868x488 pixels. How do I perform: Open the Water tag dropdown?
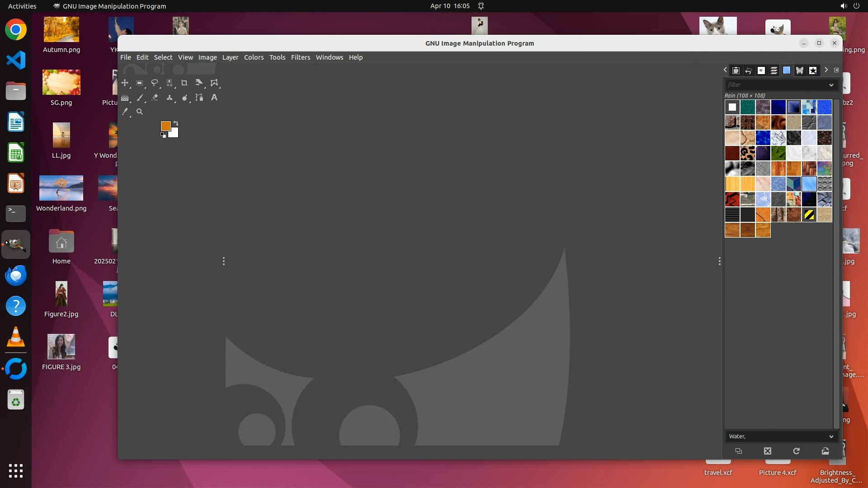[x=831, y=436]
